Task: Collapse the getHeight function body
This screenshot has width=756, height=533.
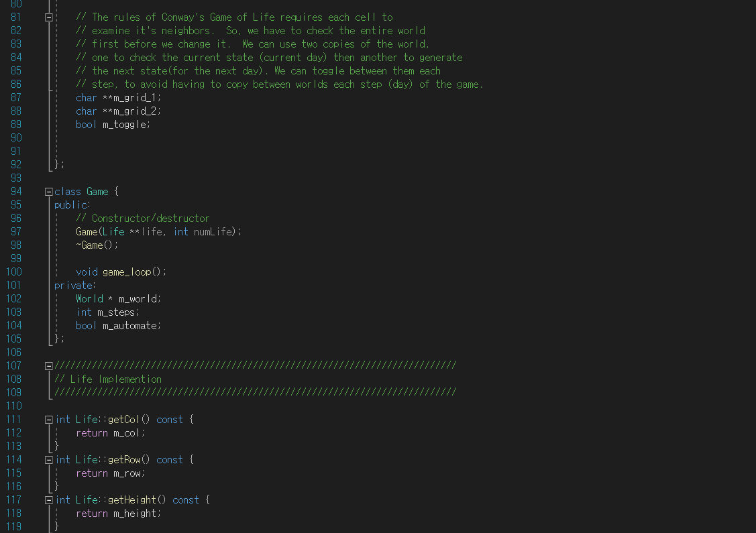Action: point(48,499)
